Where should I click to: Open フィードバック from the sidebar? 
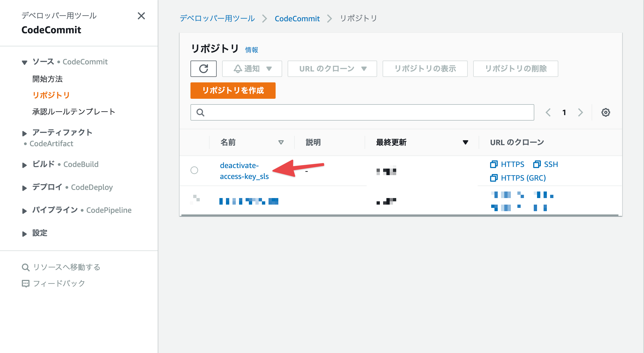click(x=59, y=283)
